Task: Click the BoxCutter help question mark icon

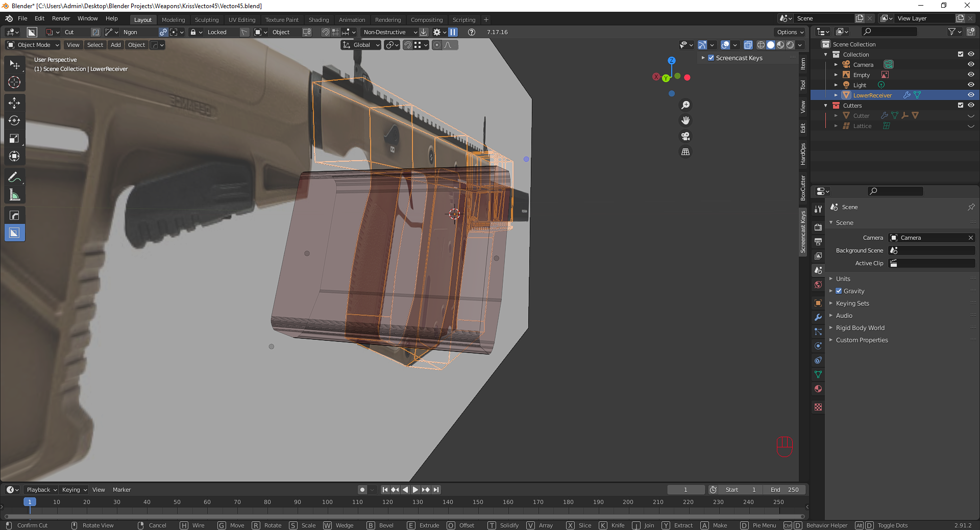Action: pyautogui.click(x=472, y=32)
